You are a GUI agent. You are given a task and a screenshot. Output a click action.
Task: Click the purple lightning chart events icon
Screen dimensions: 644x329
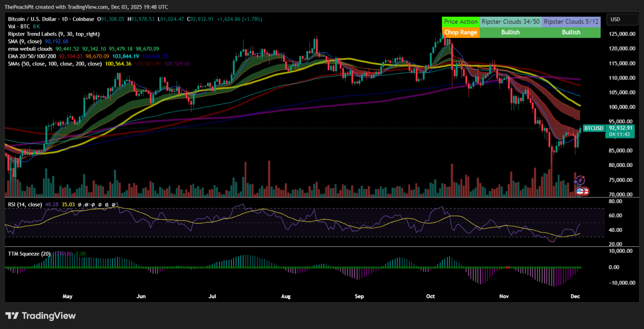580,181
